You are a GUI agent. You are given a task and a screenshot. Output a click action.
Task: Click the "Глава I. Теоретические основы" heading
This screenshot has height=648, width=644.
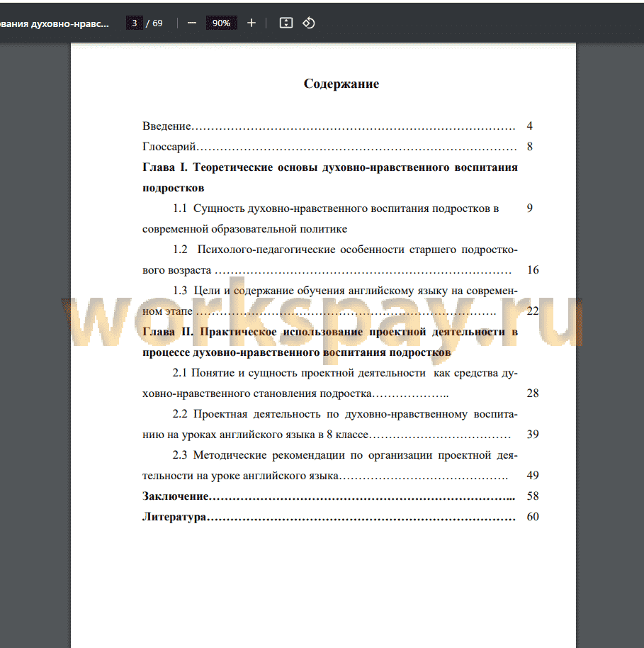point(329,177)
